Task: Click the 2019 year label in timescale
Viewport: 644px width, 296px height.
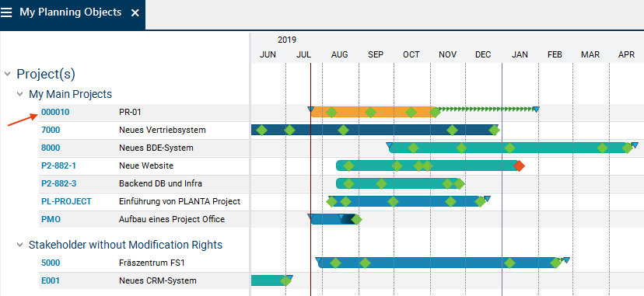Action: pyautogui.click(x=287, y=40)
